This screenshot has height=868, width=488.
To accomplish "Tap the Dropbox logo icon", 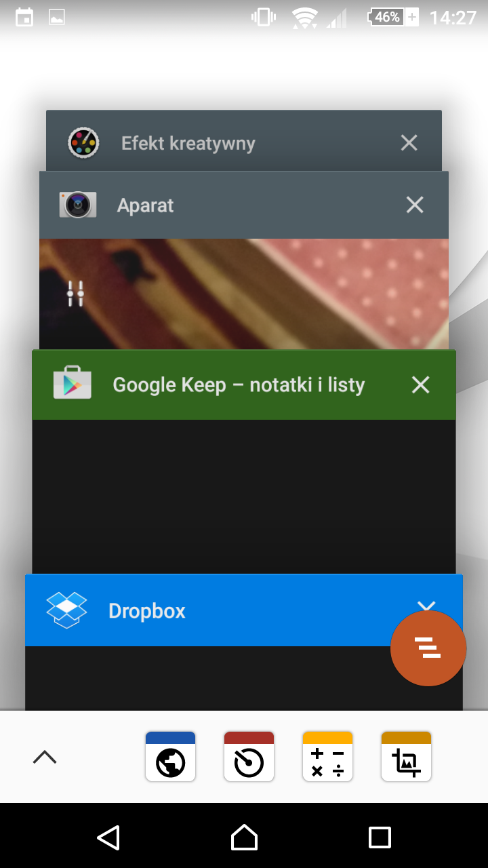I will (x=66, y=610).
